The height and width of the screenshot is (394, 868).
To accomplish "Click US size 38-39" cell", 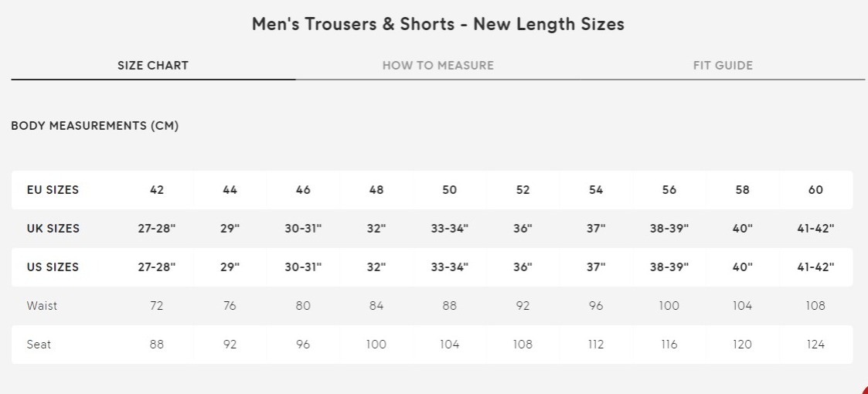I will pos(669,267).
